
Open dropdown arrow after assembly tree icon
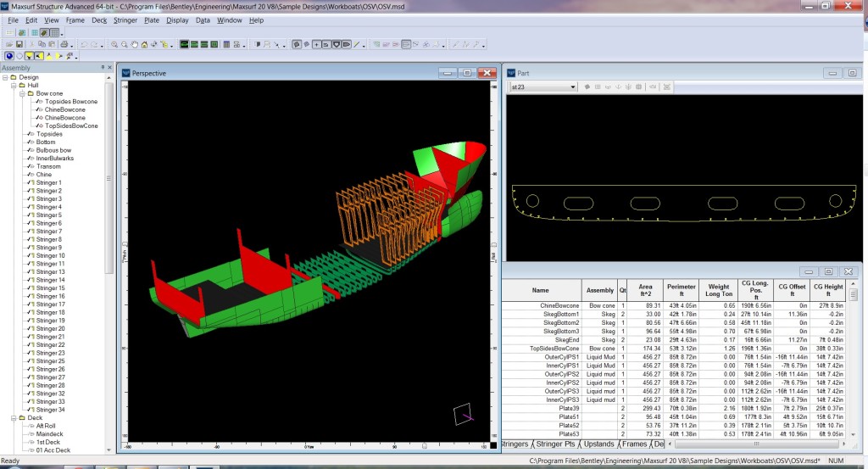[171, 46]
